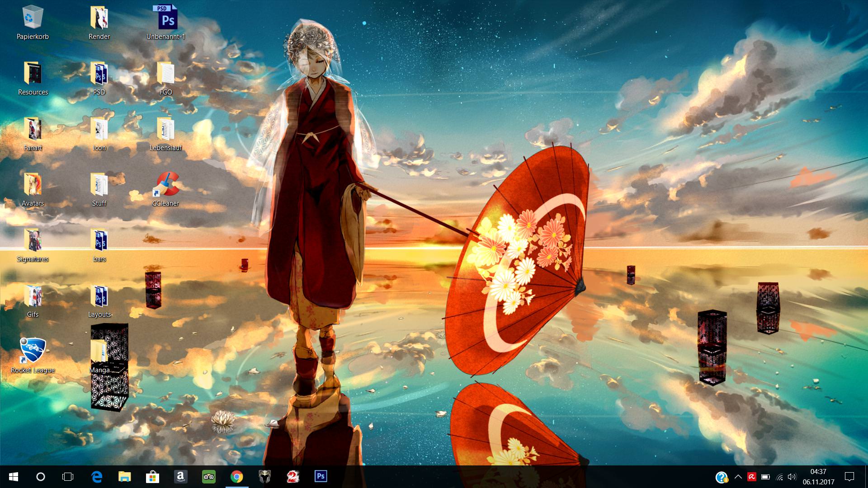Open the Windows Start menu

(14, 477)
